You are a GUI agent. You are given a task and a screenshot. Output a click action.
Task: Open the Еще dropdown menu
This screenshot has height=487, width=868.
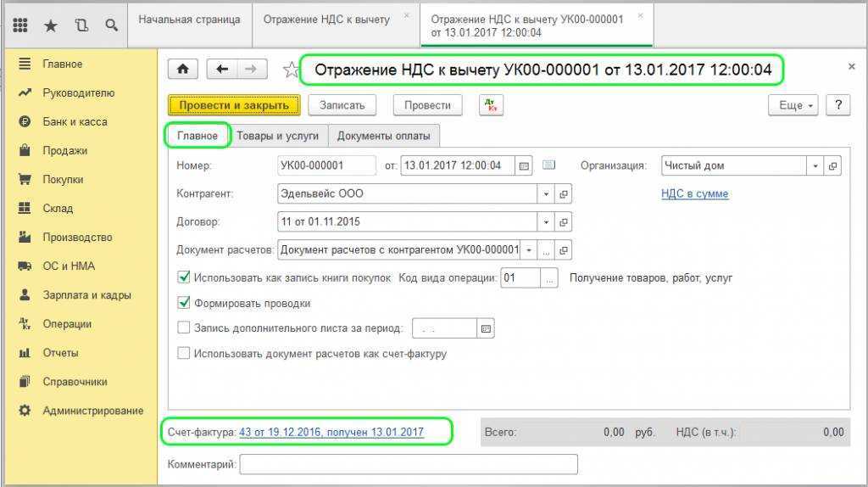(x=793, y=105)
